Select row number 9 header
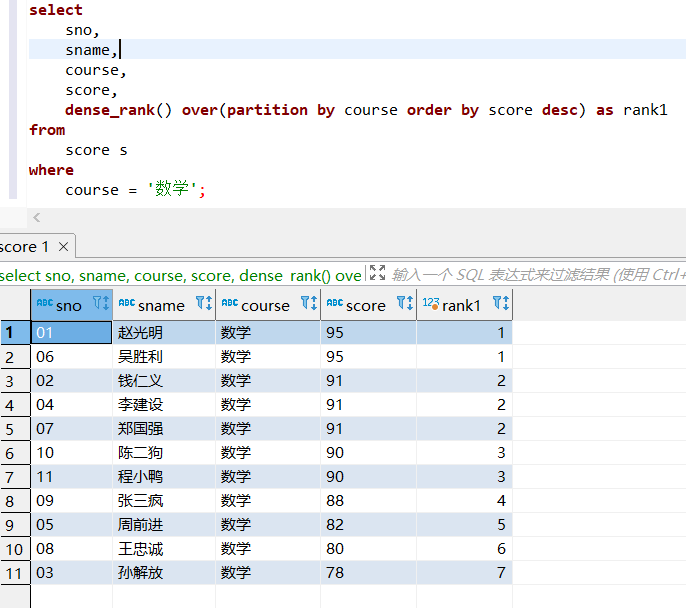This screenshot has width=686, height=608. pos(15,525)
